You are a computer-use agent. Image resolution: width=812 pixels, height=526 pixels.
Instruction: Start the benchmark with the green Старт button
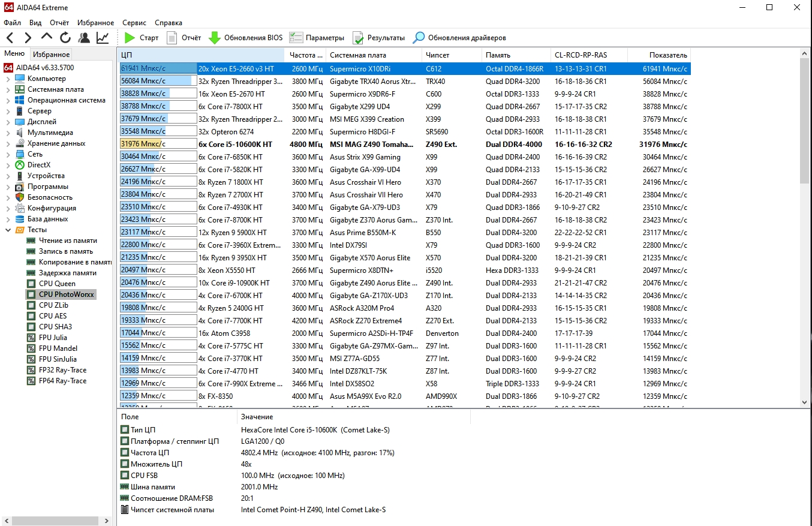point(142,38)
